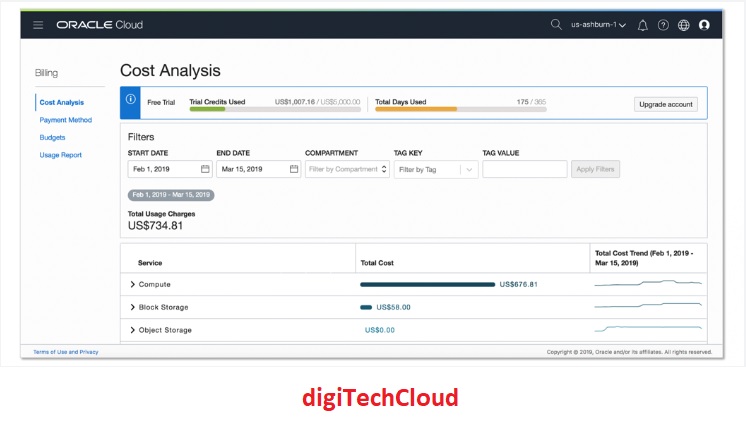The image size is (746, 440).
Task: Click the Total Days Used progress bar
Action: pos(461,109)
